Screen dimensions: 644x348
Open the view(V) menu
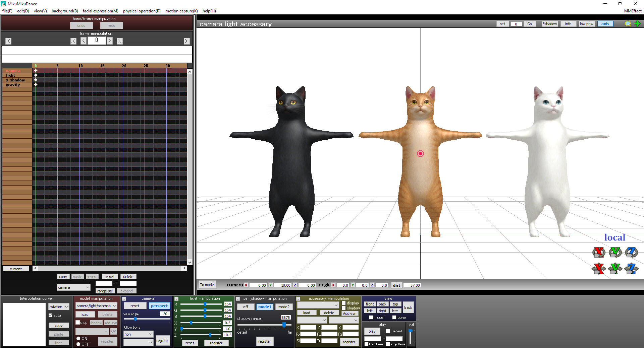tap(40, 11)
